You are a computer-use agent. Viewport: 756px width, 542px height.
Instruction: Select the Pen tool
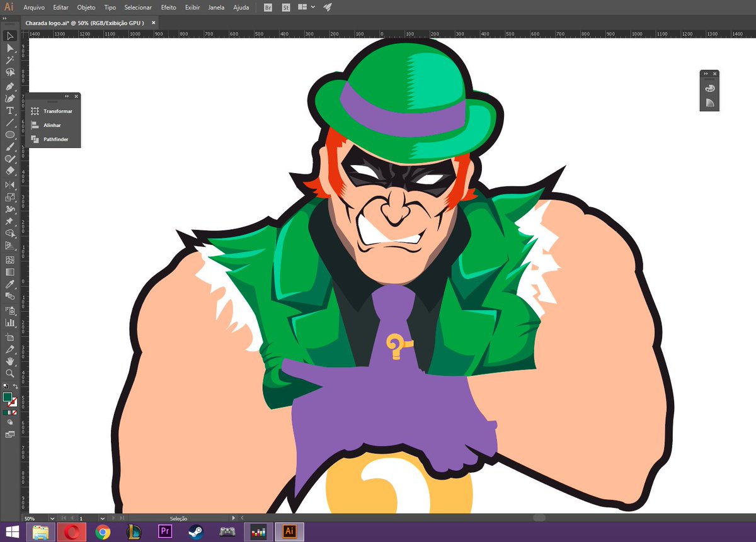(x=10, y=86)
